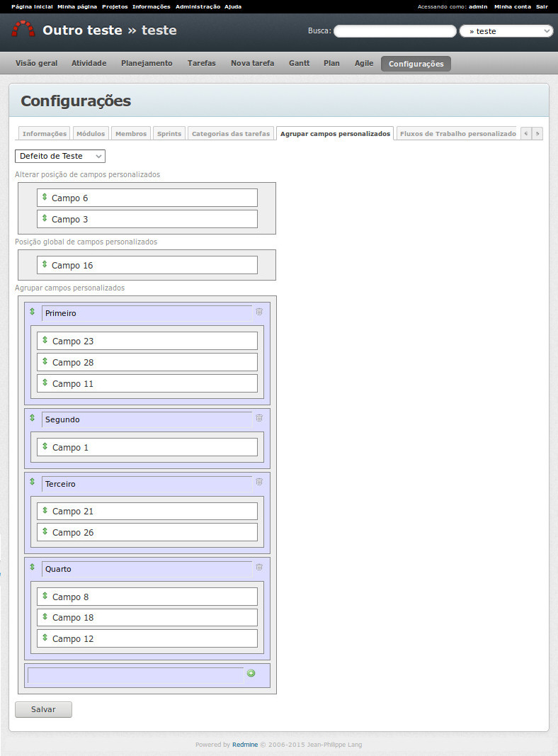Image resolution: width=558 pixels, height=756 pixels.
Task: Click the Minha conta link
Action: (512, 6)
